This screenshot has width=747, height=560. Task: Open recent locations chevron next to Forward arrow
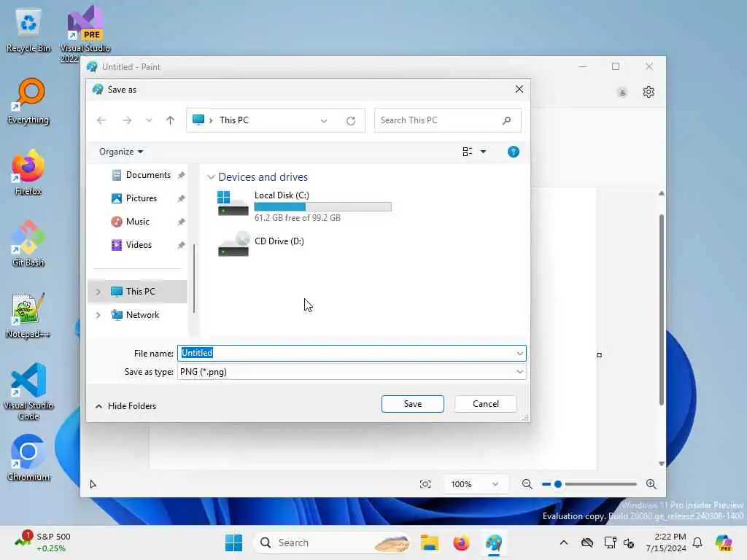coord(149,120)
